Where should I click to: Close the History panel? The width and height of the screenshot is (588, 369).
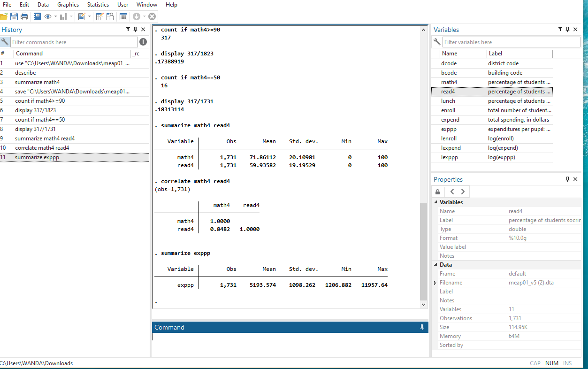coord(143,30)
